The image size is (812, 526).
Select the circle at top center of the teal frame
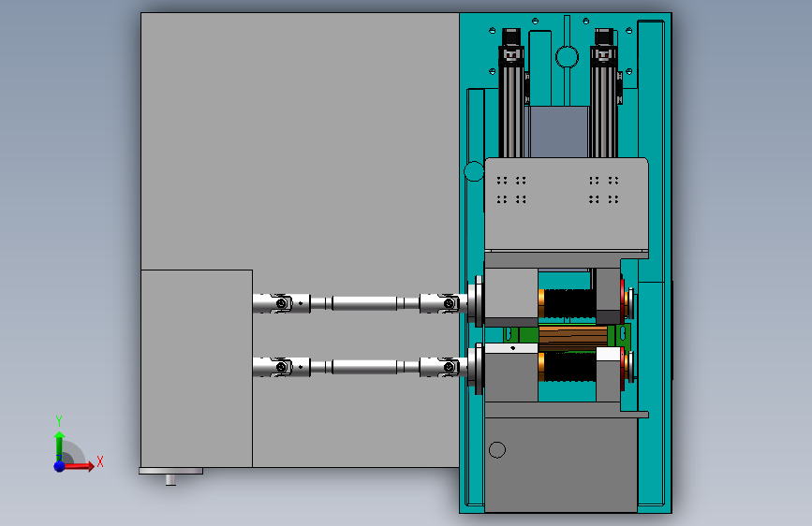tap(567, 57)
